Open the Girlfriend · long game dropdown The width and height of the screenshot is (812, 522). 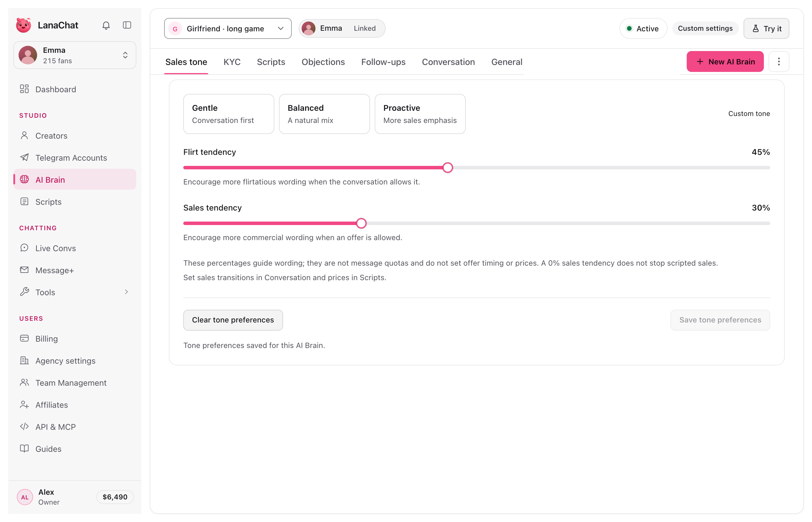[x=228, y=28]
